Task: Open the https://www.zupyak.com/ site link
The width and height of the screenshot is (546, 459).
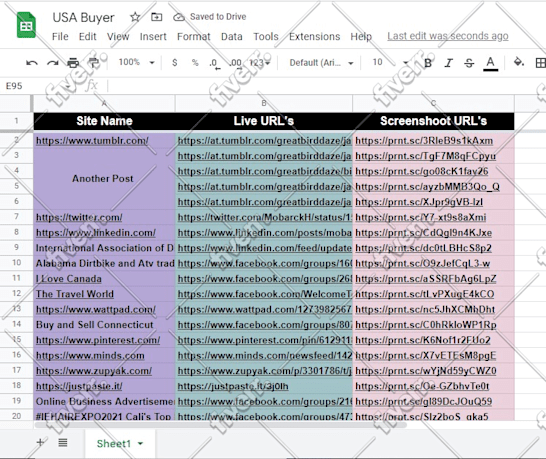Action: pos(94,371)
